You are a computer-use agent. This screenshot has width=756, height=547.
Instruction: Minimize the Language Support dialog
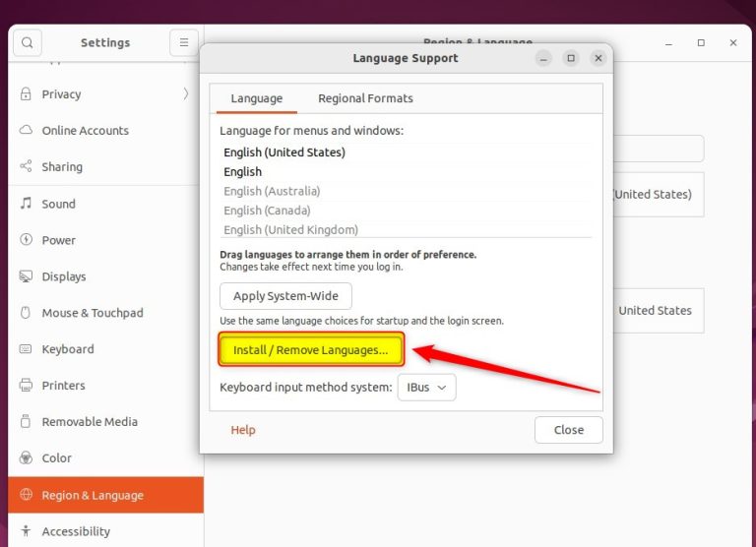point(543,58)
